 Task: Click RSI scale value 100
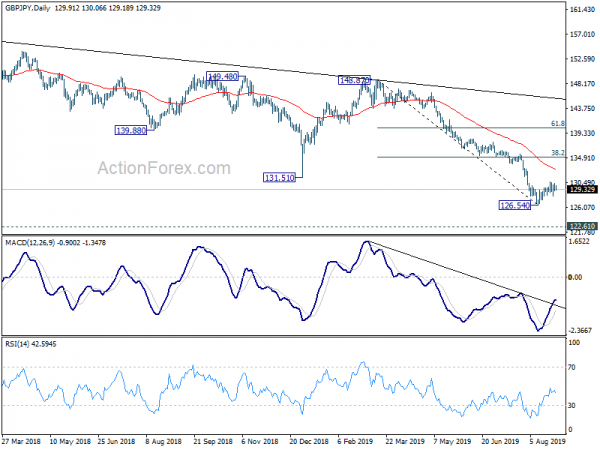[x=574, y=343]
